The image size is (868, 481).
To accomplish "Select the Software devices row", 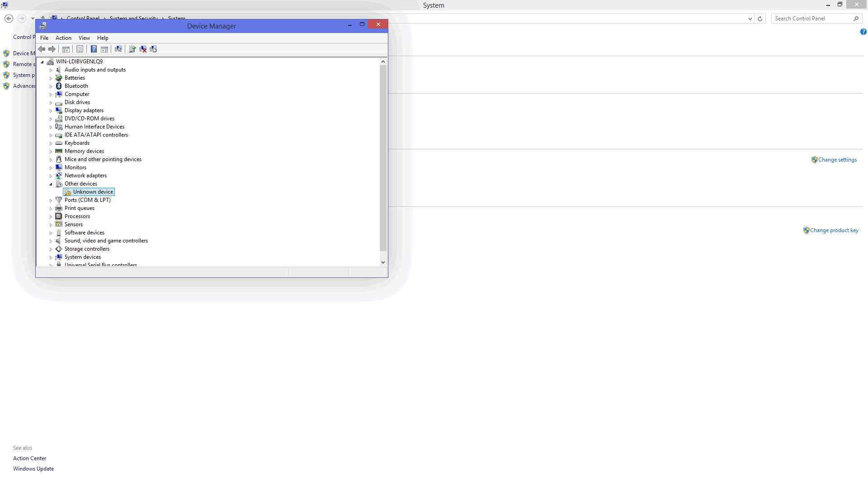I will point(85,233).
